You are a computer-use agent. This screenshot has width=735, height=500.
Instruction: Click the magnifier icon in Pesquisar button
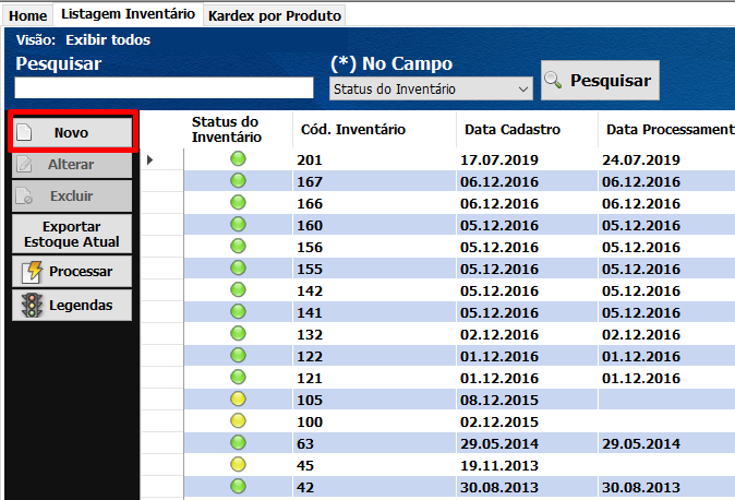[553, 80]
